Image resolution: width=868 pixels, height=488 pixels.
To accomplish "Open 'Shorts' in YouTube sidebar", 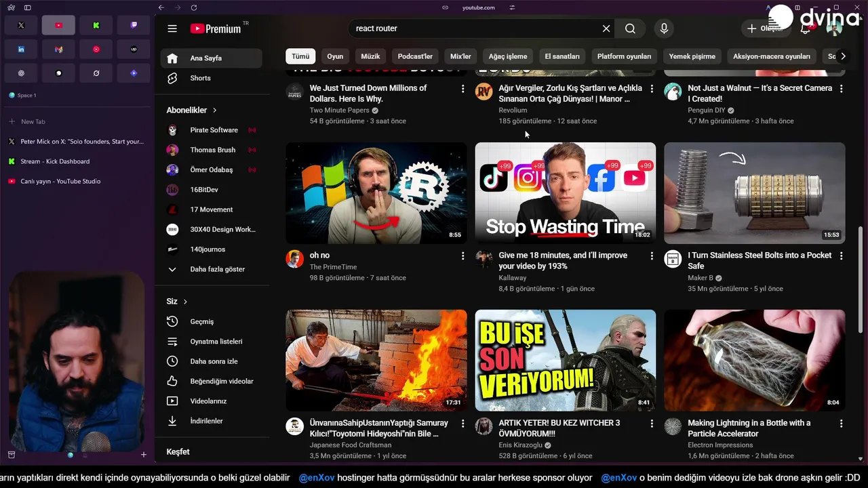I will pos(212,78).
